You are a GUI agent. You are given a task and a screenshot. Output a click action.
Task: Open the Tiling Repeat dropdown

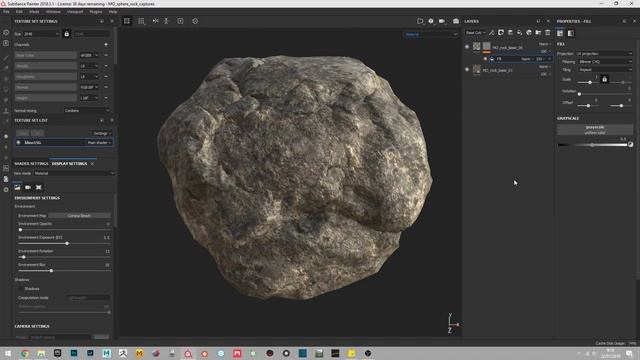[x=605, y=70]
